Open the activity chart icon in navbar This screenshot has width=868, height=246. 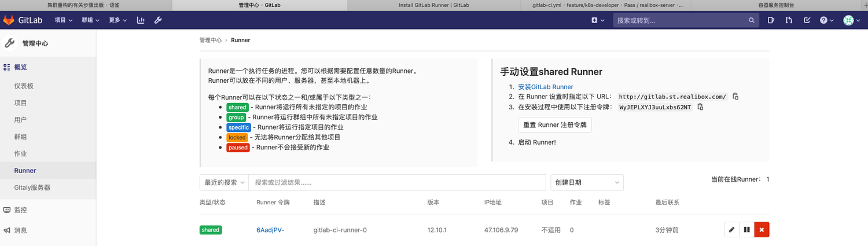pyautogui.click(x=141, y=20)
